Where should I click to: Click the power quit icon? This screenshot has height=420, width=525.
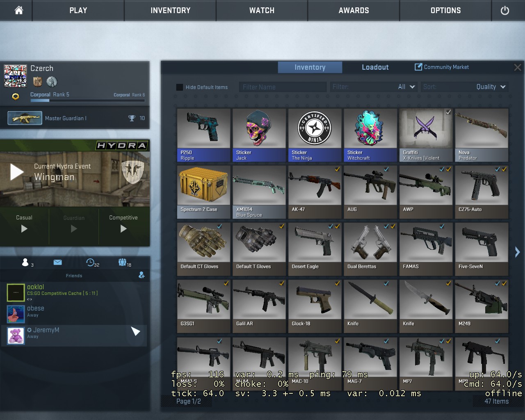[505, 10]
